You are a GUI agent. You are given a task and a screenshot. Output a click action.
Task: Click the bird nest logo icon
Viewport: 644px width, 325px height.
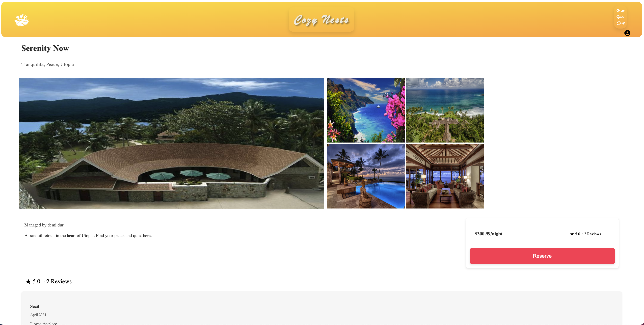point(21,20)
